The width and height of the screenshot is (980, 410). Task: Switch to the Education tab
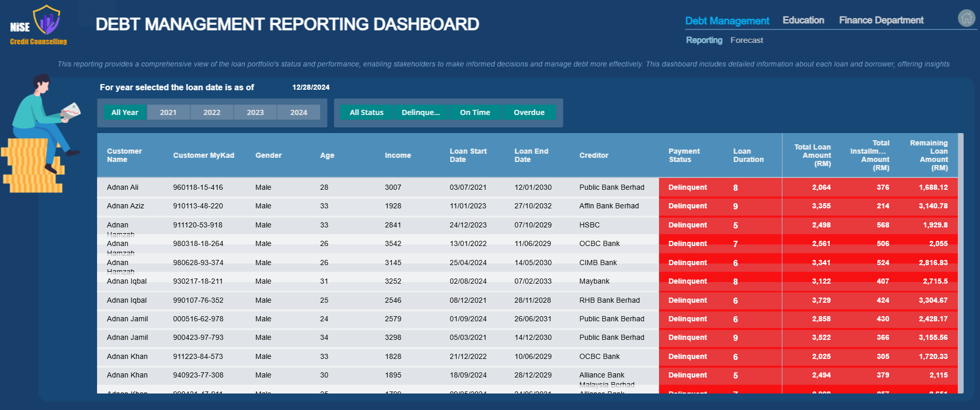tap(803, 20)
